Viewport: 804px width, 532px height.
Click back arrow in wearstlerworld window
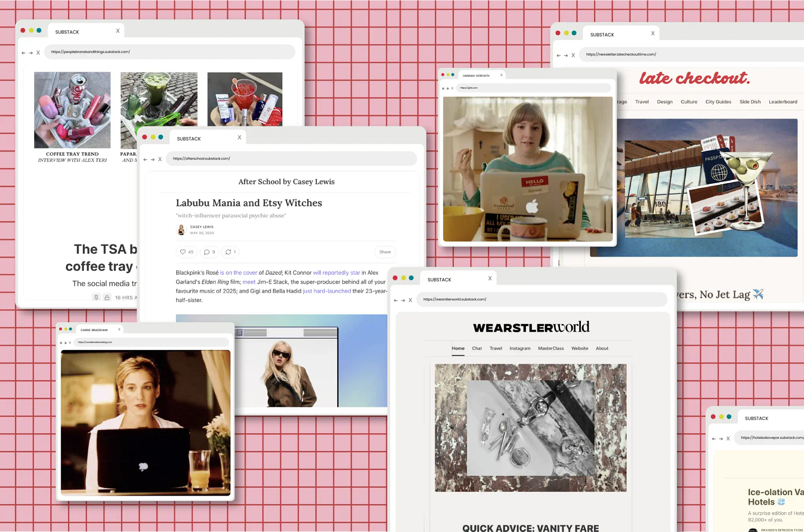(395, 300)
